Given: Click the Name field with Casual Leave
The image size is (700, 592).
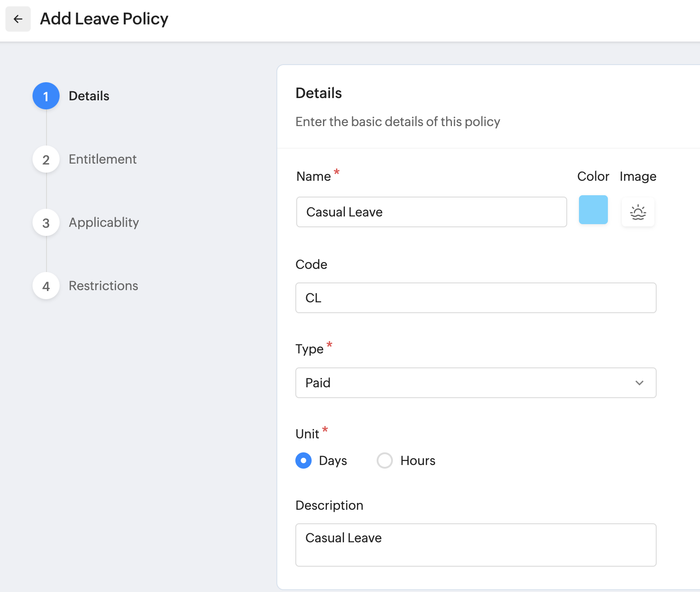Looking at the screenshot, I should tap(431, 212).
